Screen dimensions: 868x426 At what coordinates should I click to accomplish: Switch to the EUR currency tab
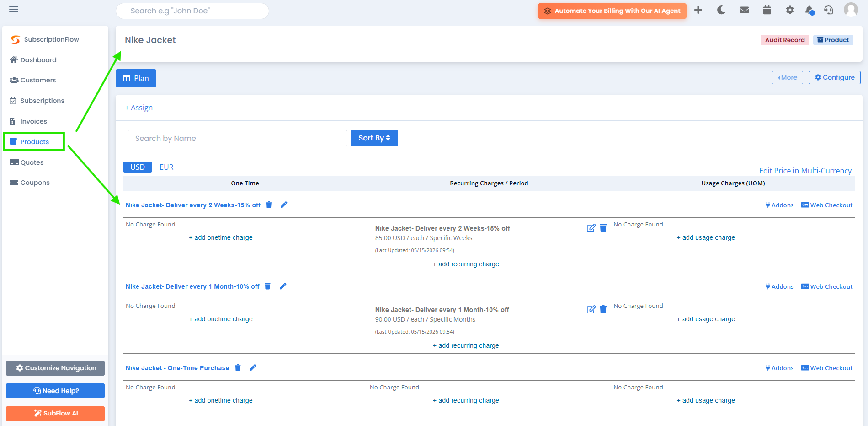pyautogui.click(x=166, y=167)
